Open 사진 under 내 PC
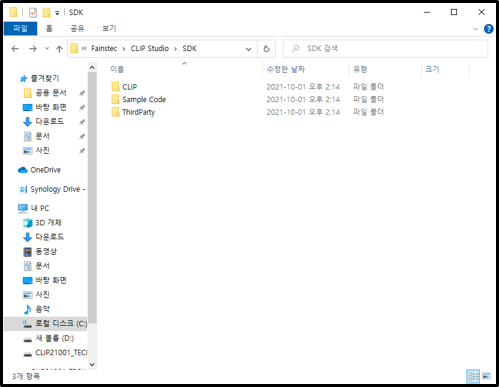This screenshot has height=387, width=499. click(42, 295)
